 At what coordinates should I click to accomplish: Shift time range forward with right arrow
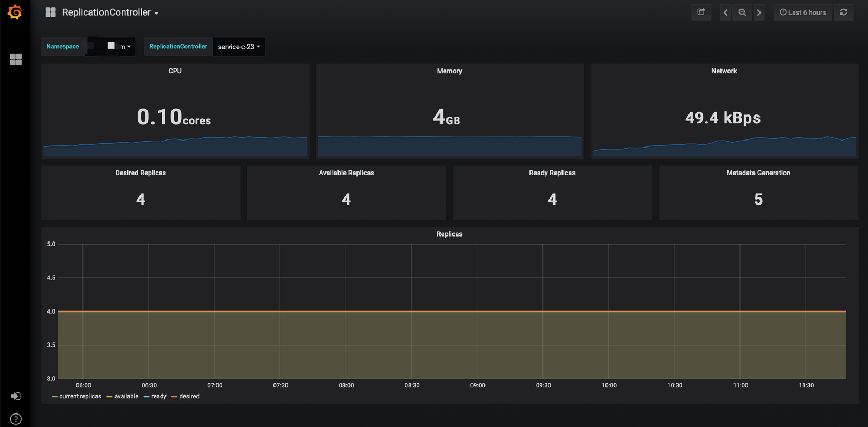point(759,12)
